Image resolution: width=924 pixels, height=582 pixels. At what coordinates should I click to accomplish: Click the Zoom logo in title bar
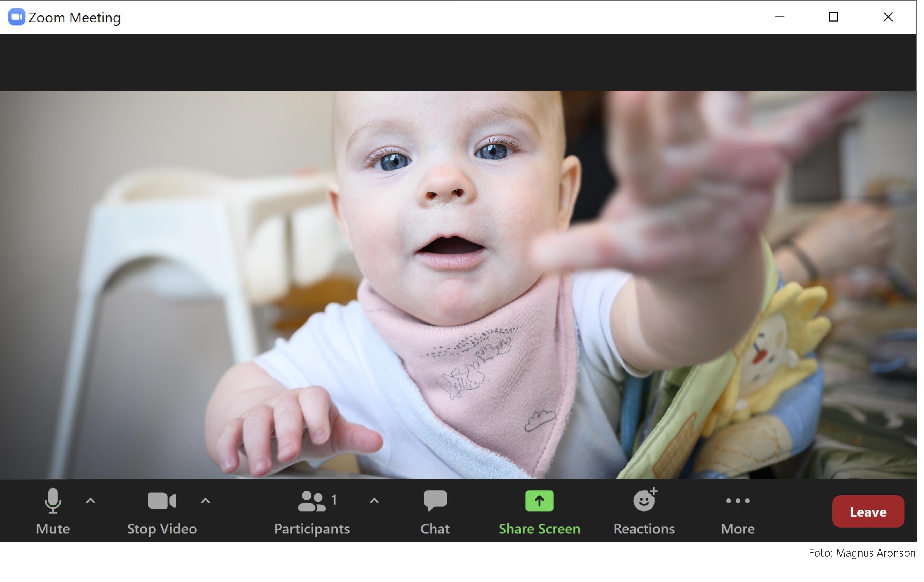tap(17, 17)
